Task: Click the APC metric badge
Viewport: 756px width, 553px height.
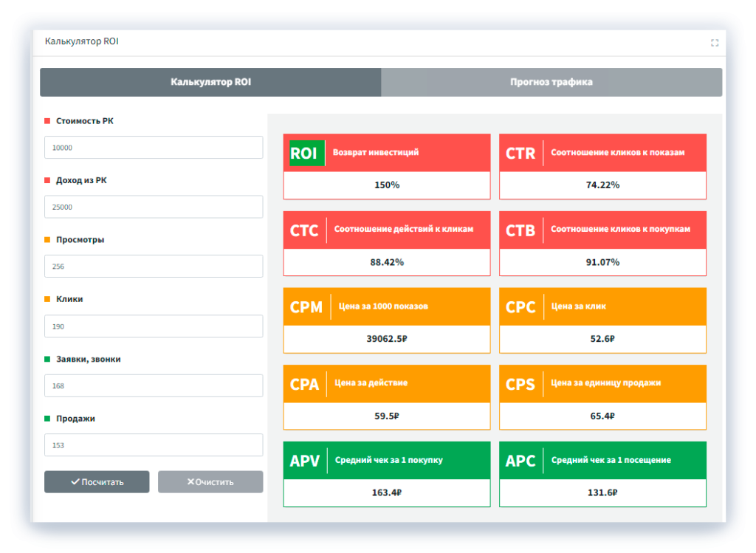Action: (520, 461)
